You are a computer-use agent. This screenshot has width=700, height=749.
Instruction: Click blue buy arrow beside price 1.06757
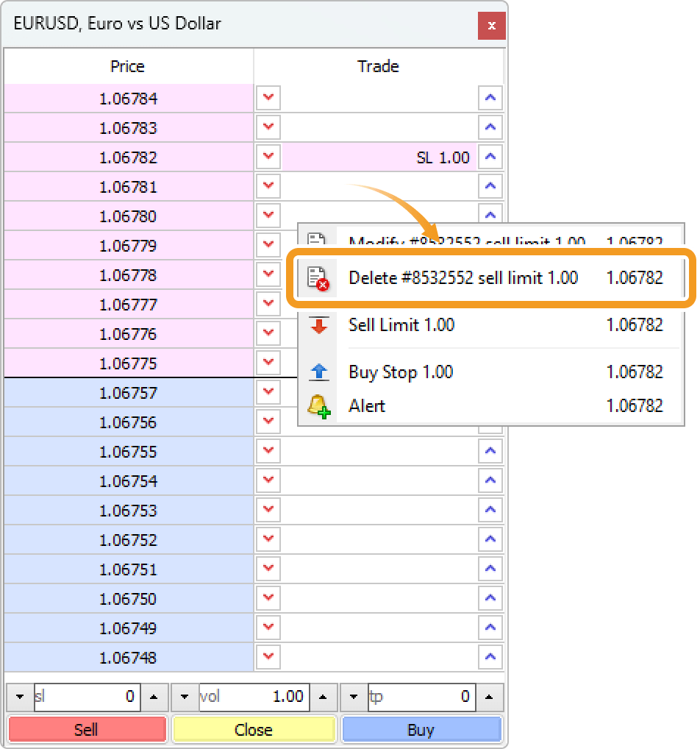coord(490,392)
